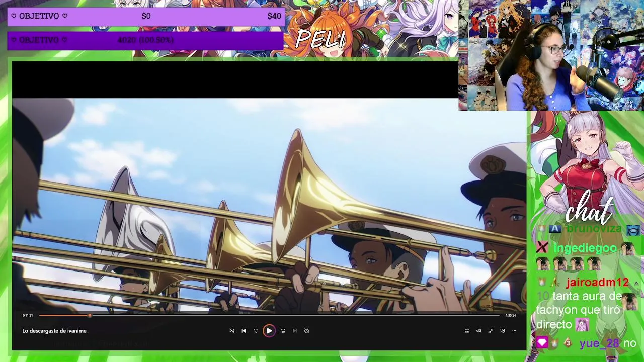Image resolution: width=644 pixels, height=362 pixels.
Task: Open the volume control
Action: point(478,331)
